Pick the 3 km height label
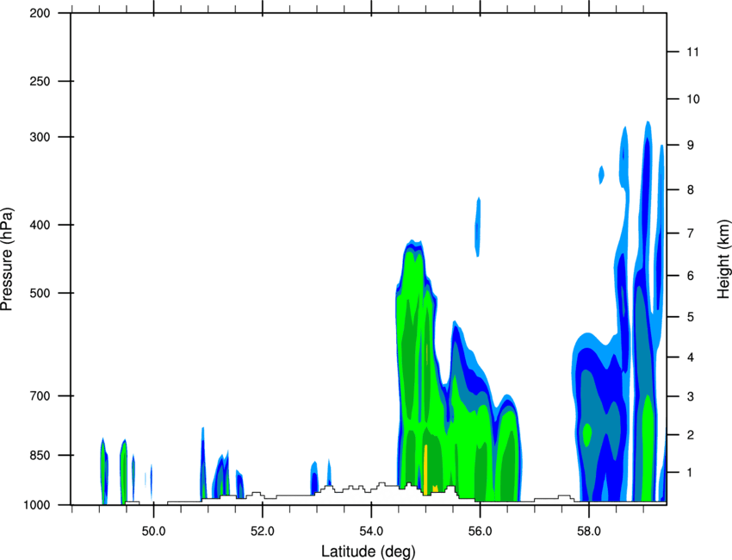Screen dimensions: 732x560 [690, 396]
